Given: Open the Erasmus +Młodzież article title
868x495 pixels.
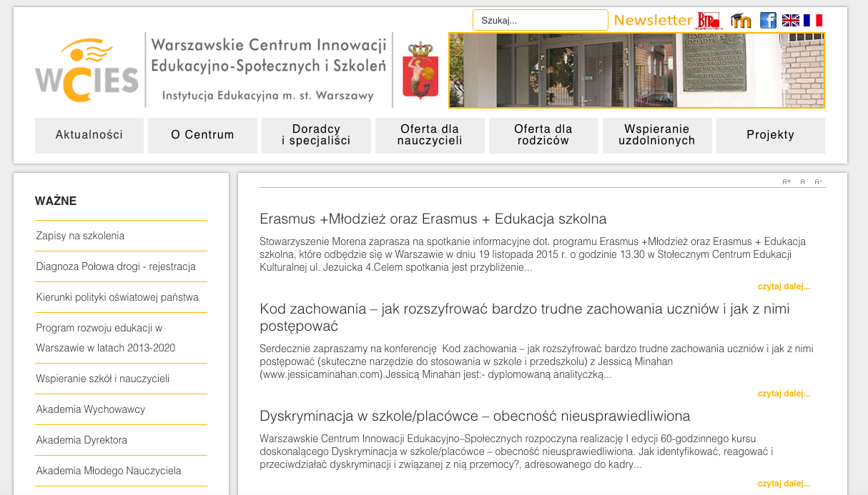Looking at the screenshot, I should (433, 219).
